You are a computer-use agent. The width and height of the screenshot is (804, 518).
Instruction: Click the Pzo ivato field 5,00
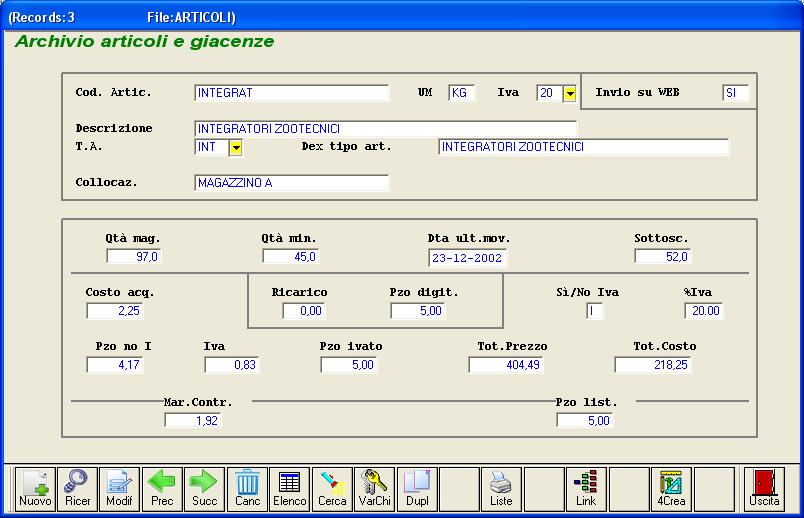coord(349,365)
